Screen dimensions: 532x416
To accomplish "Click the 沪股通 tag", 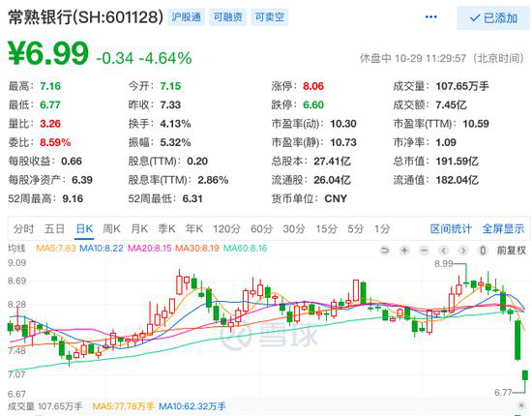I will (187, 17).
